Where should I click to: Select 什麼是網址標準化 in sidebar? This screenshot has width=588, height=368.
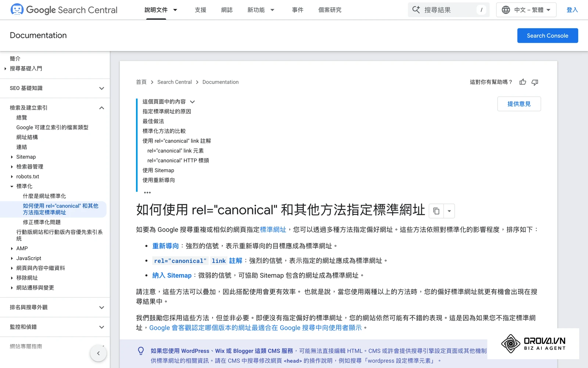click(x=44, y=196)
